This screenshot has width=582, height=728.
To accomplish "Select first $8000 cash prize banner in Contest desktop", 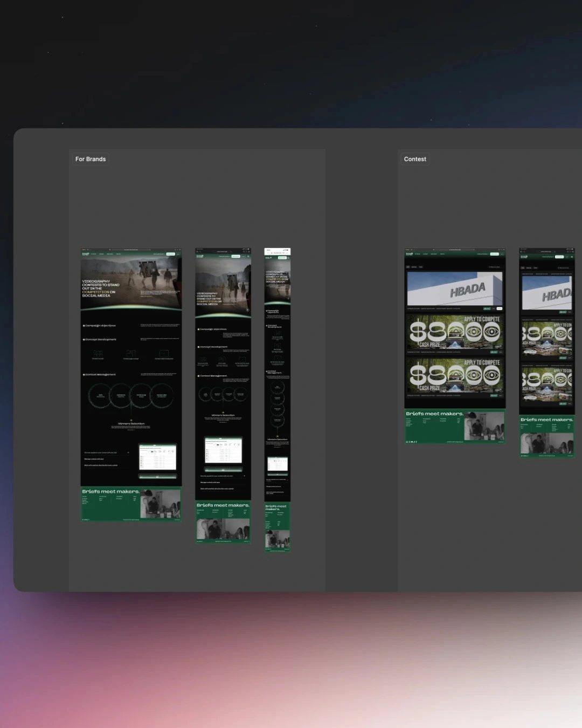I will click(455, 332).
